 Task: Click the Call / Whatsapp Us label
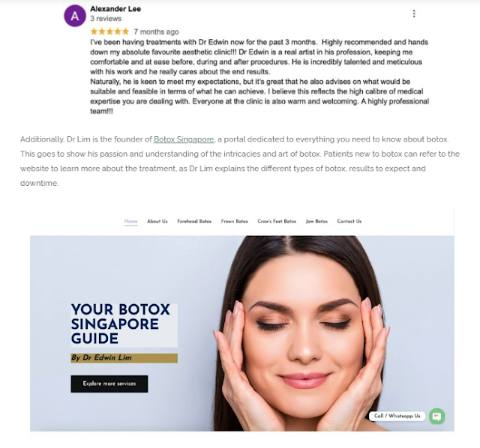397,416
